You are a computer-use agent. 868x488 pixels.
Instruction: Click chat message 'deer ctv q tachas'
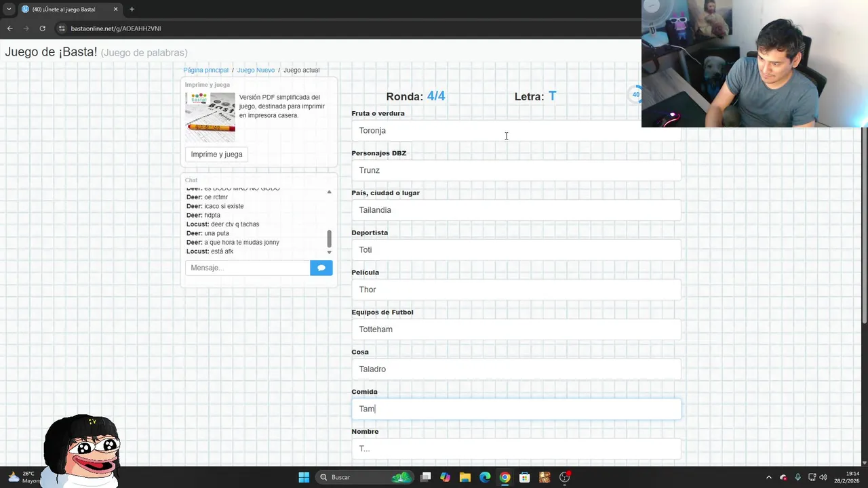click(x=235, y=224)
